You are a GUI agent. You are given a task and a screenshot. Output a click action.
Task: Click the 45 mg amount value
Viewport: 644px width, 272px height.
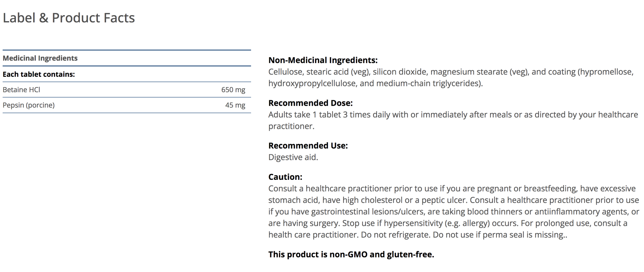click(x=235, y=105)
